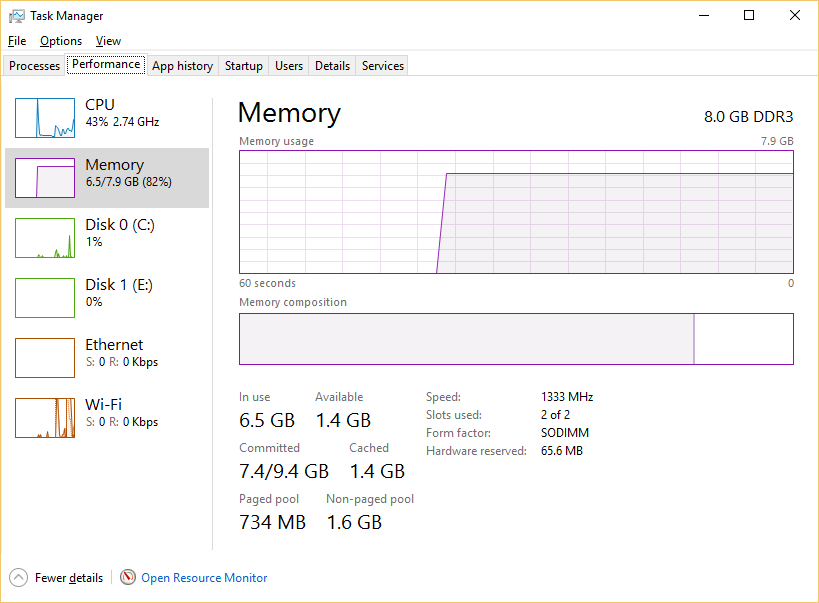This screenshot has width=819, height=603.
Task: Collapse view with Fewer details arrow icon
Action: [x=18, y=577]
